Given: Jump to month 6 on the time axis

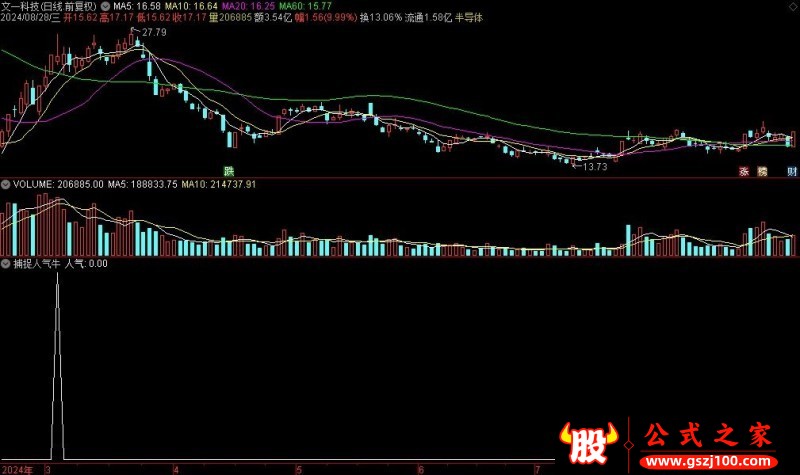Looking at the screenshot, I should pyautogui.click(x=421, y=470).
